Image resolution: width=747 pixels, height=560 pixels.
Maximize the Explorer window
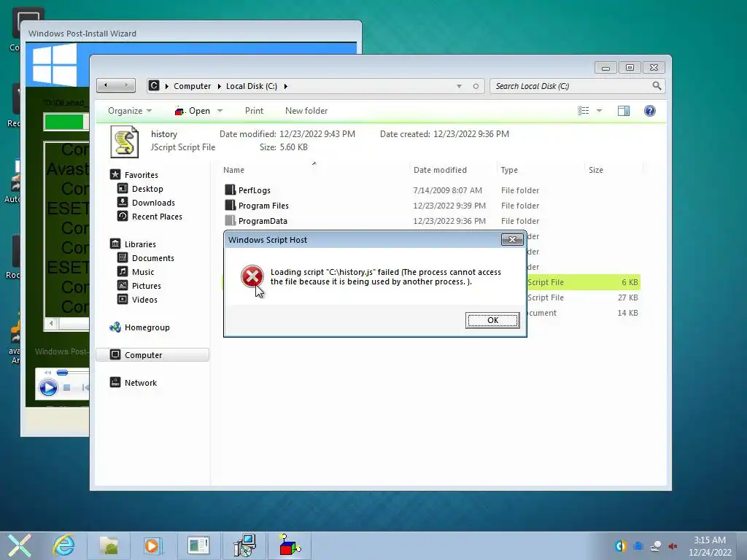[630, 68]
